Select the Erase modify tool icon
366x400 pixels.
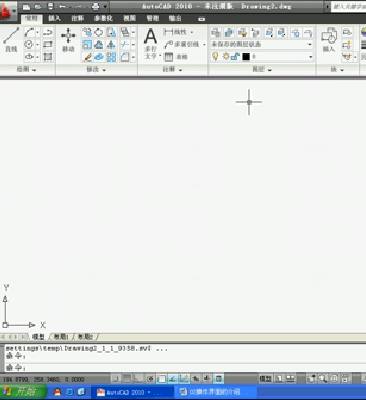[x=87, y=57]
